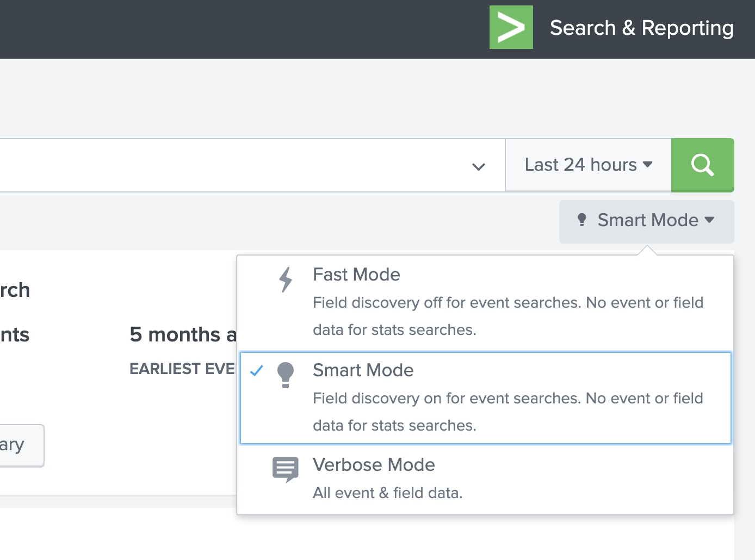Keep Smart Mode selected in the mode list
The image size is (755, 560).
363,370
